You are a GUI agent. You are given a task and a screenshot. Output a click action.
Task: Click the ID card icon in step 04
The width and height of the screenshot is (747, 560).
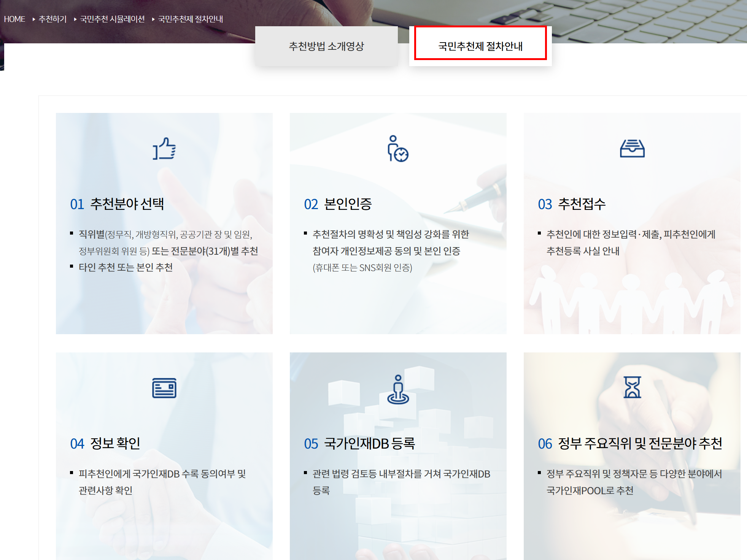[x=164, y=388]
